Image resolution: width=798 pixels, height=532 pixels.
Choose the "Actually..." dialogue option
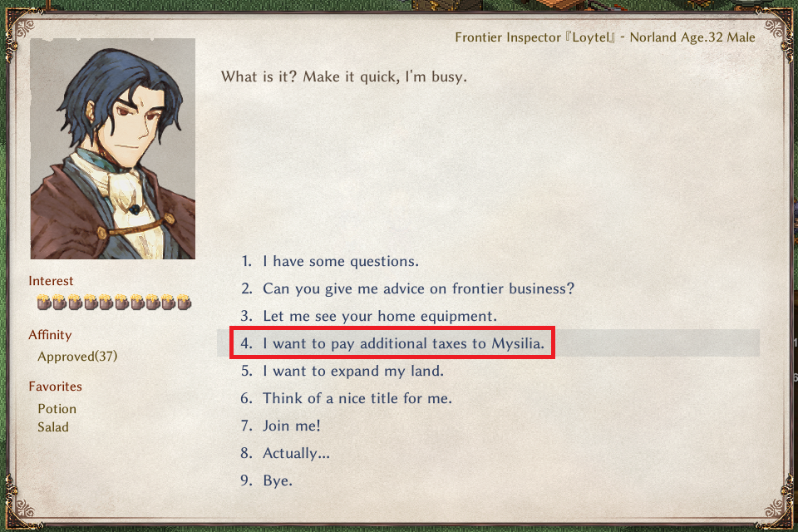pyautogui.click(x=285, y=454)
